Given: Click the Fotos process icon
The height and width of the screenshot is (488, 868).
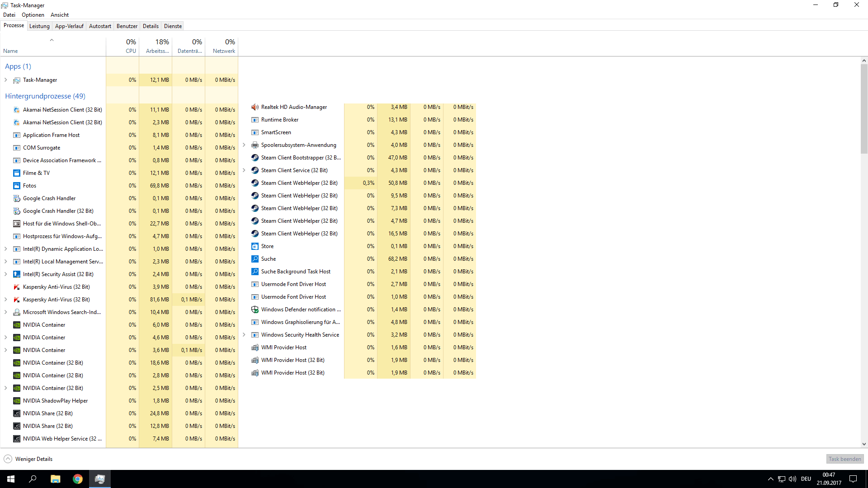Looking at the screenshot, I should [17, 186].
